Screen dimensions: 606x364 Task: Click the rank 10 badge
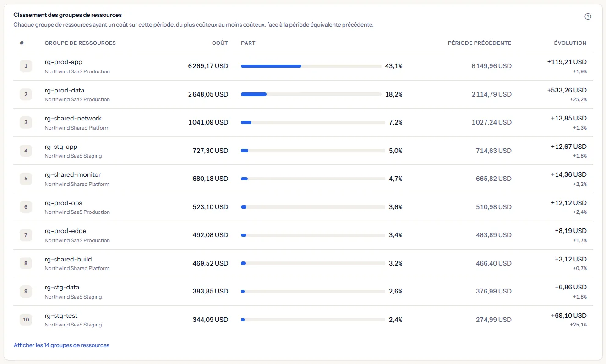(x=26, y=320)
